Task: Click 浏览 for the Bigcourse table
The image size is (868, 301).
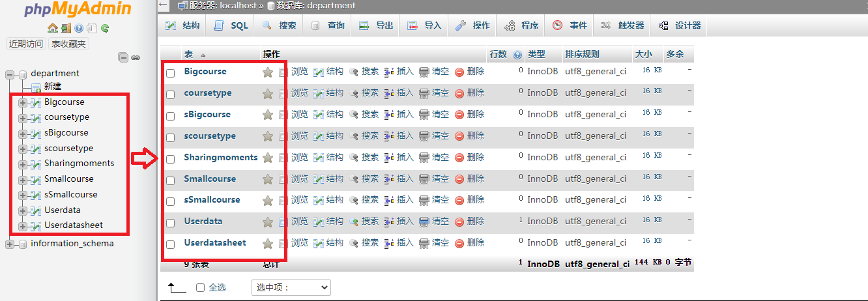Action: click(293, 72)
